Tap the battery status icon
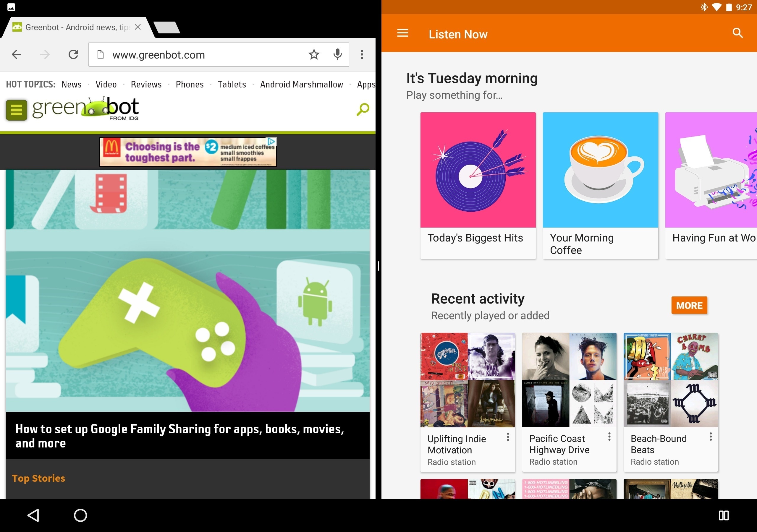Screen dimensions: 757x532 pos(729,7)
